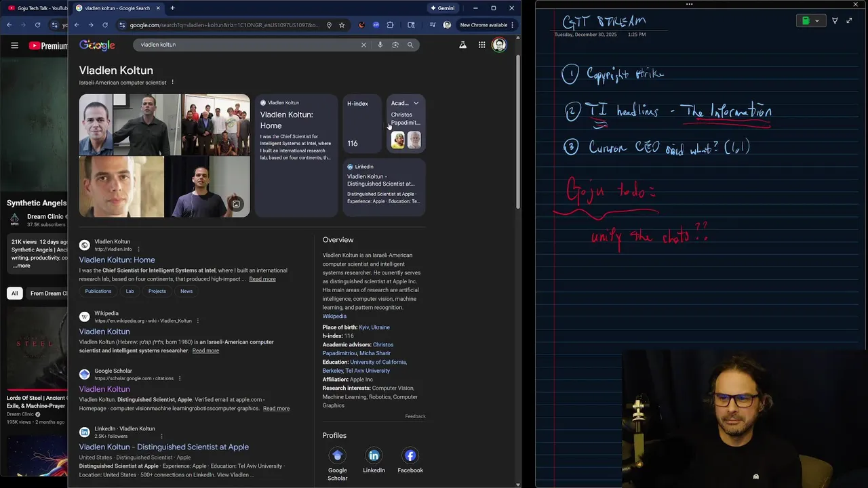Click the magnifier search button
This screenshot has width=868, height=488.
[410, 45]
